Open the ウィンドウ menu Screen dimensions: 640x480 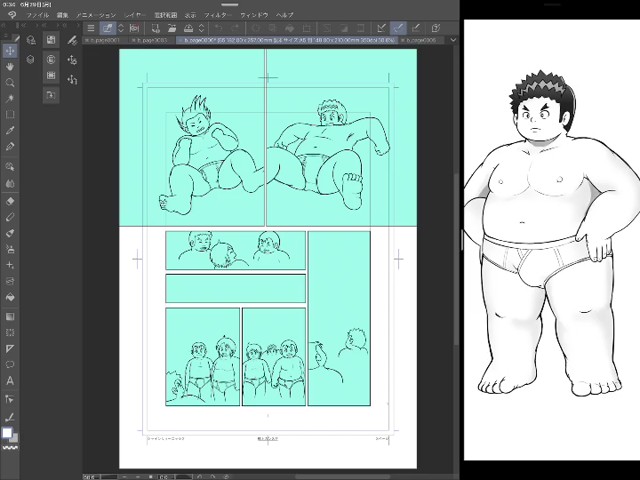[x=254, y=15]
